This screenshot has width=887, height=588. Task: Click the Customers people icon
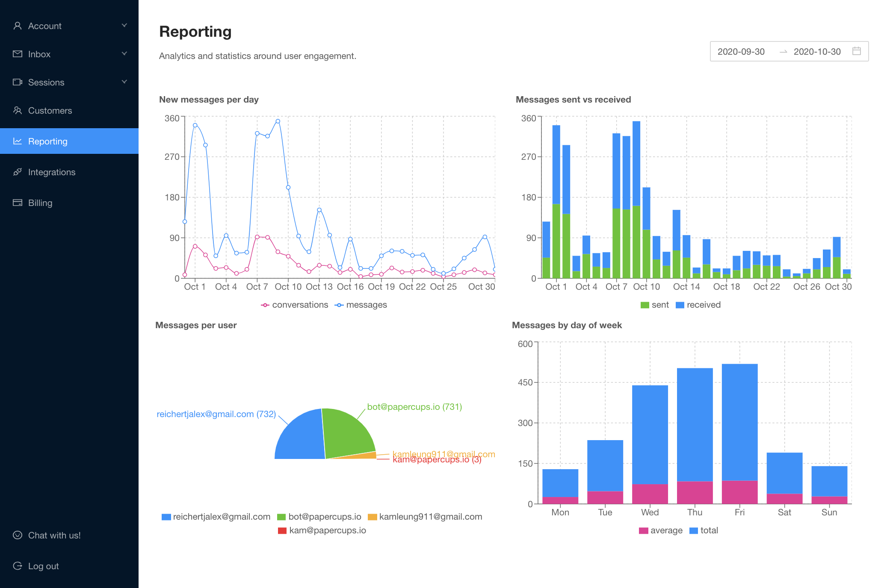(18, 111)
